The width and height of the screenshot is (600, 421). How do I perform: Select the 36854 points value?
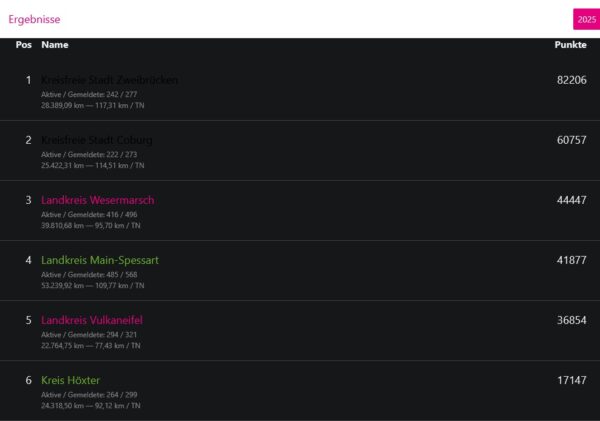[x=571, y=320]
